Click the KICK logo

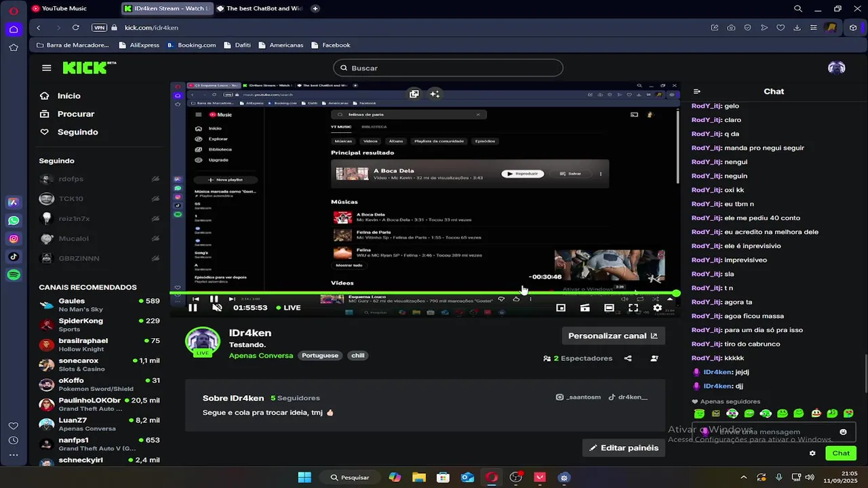tap(89, 68)
